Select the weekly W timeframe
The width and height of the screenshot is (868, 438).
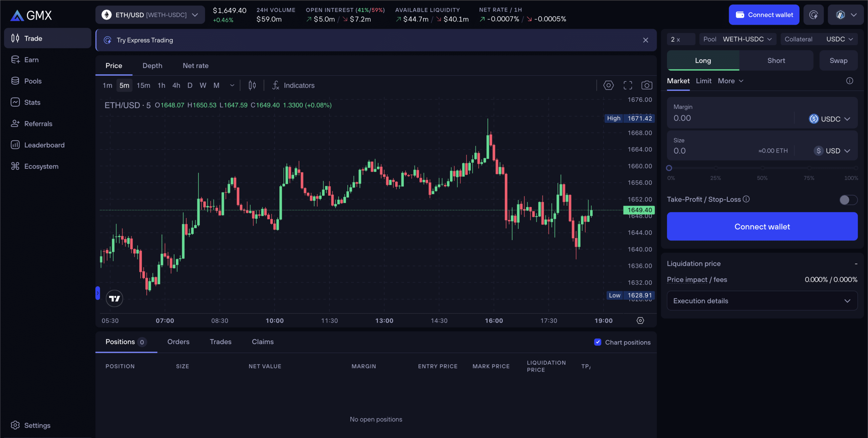tap(203, 85)
